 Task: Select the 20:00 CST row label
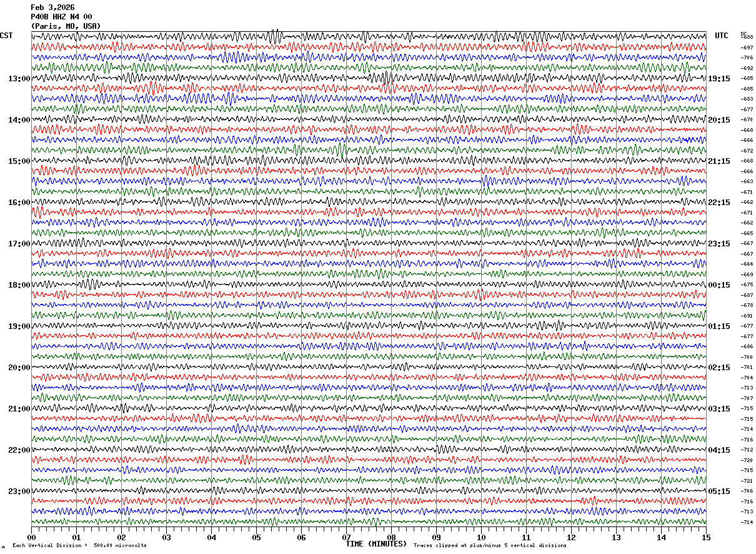tap(19, 368)
